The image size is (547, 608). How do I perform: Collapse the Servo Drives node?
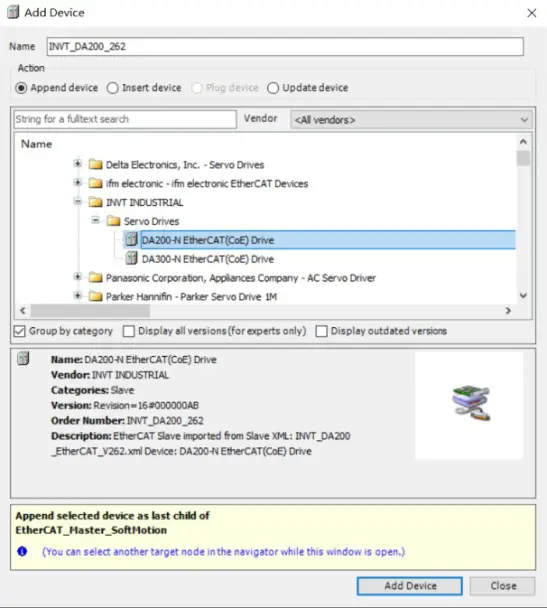[95, 220]
